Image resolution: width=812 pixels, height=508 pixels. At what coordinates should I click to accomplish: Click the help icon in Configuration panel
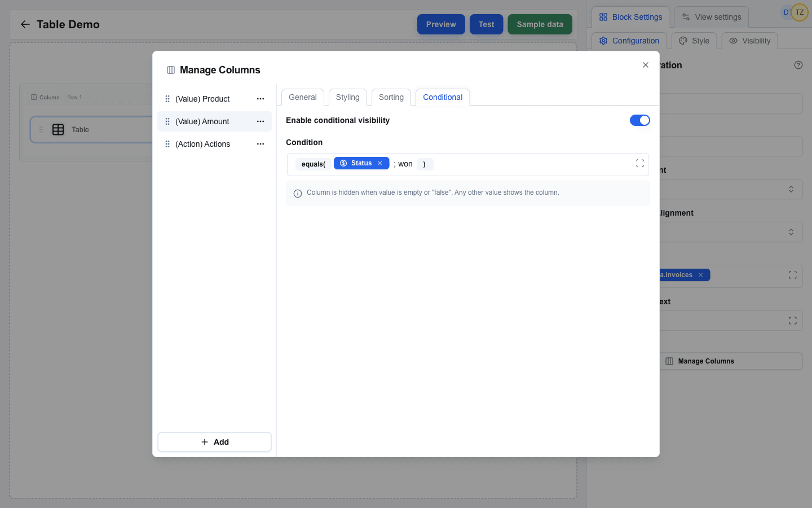click(x=798, y=65)
